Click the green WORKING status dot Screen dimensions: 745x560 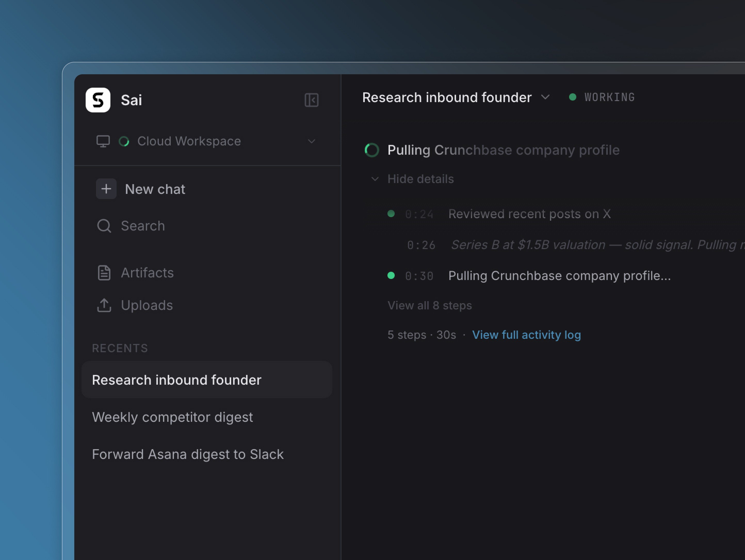click(x=572, y=97)
